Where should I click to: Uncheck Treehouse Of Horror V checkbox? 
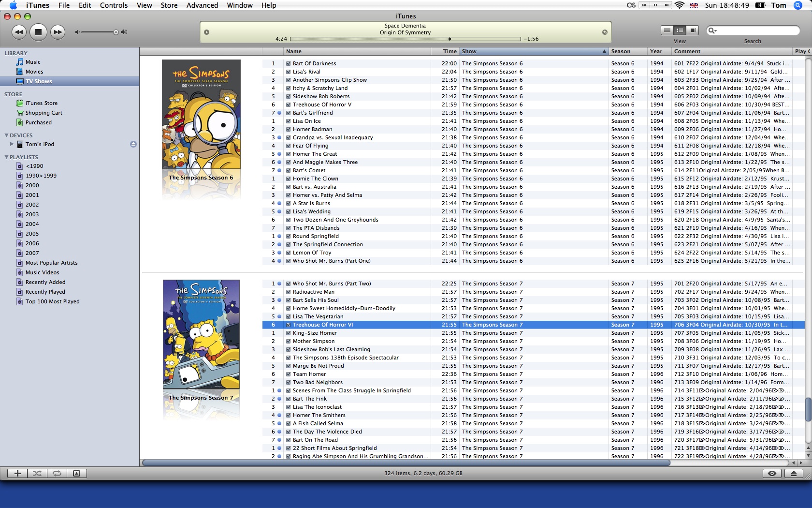tap(289, 105)
